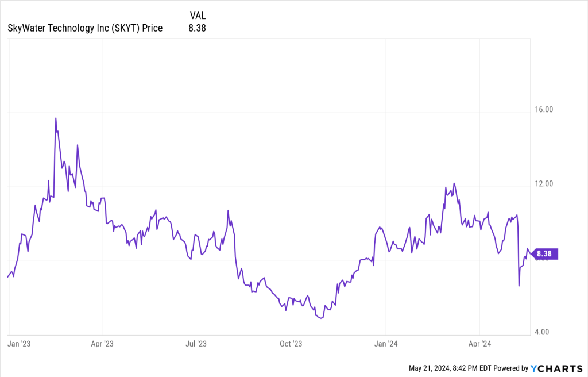Pick the Oct '23 x-axis label
588x377 pixels.
coord(291,344)
